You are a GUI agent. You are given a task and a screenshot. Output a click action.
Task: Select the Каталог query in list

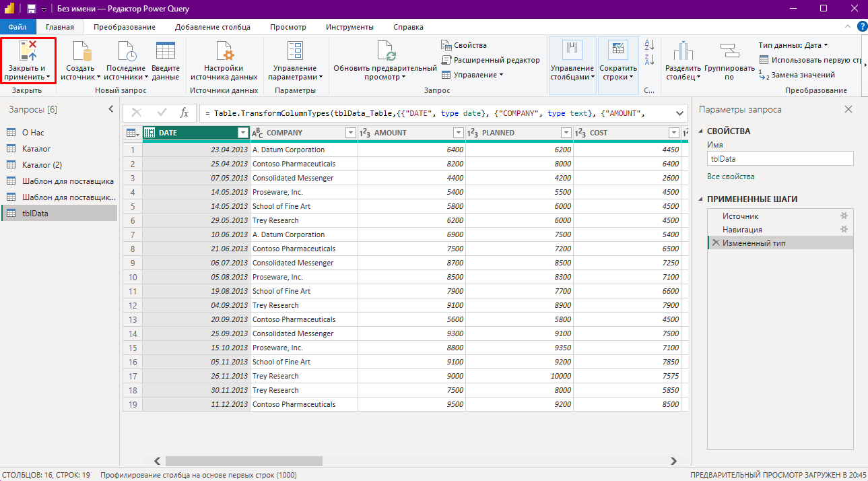(x=36, y=149)
